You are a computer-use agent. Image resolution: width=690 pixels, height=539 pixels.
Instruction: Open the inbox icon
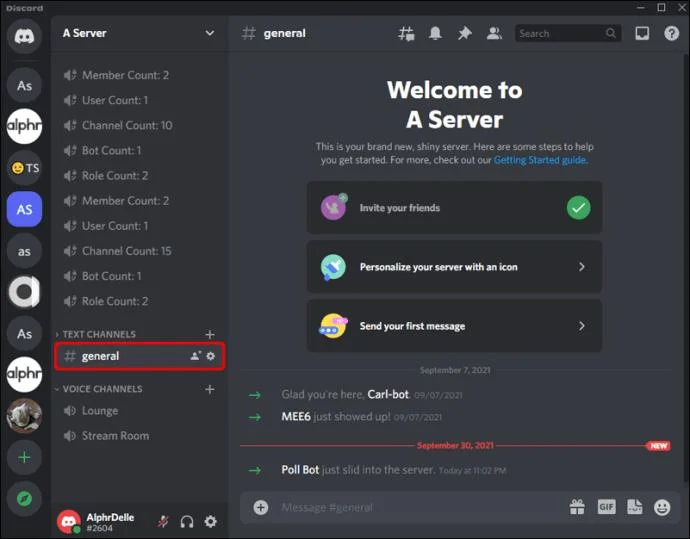point(642,33)
